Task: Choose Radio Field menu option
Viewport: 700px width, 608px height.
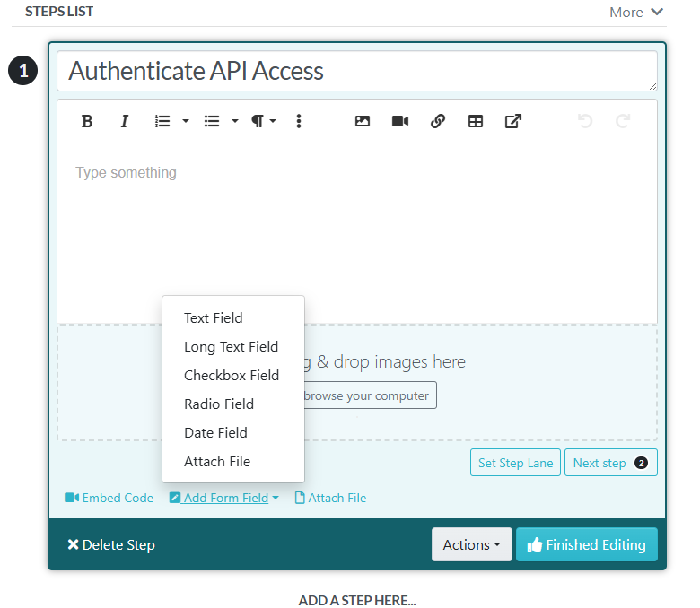Action: click(x=219, y=404)
